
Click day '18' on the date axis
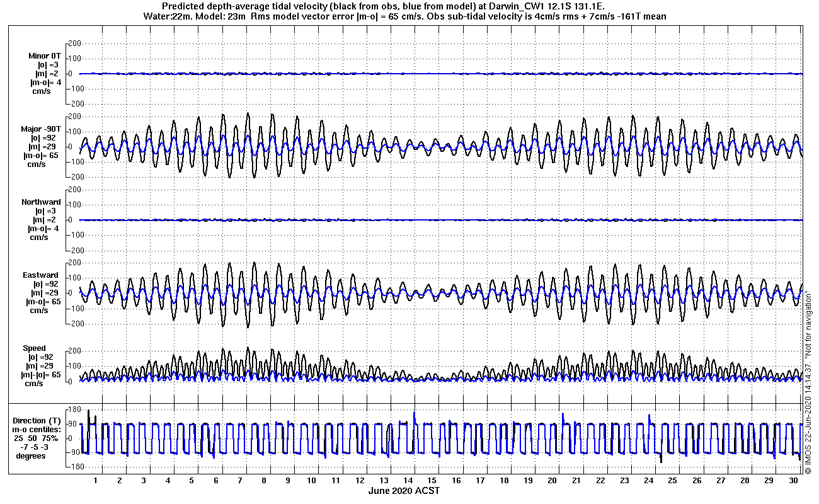[504, 481]
